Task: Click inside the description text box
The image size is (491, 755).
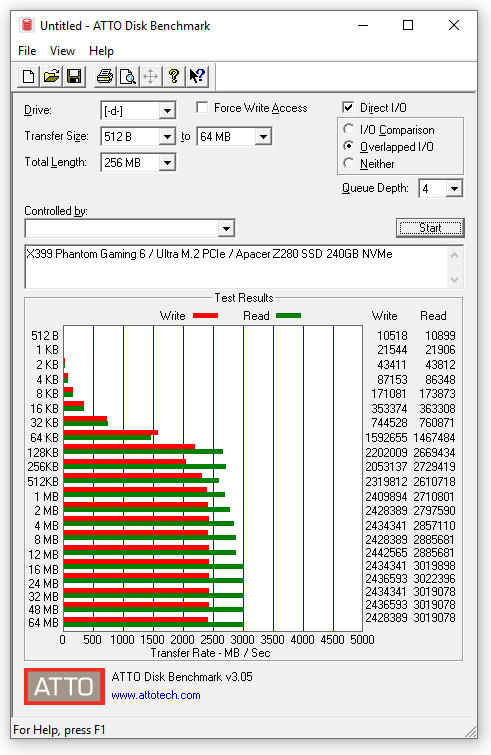Action: tap(236, 267)
